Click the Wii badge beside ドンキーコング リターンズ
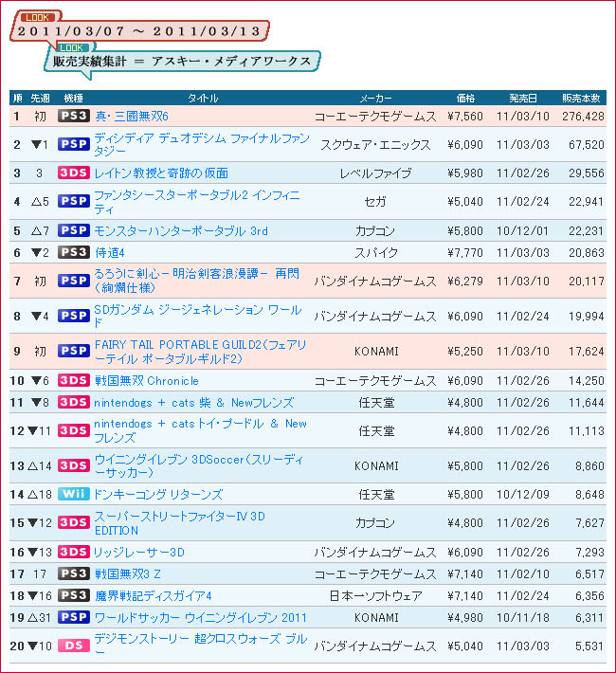The image size is (616, 673). [x=74, y=494]
